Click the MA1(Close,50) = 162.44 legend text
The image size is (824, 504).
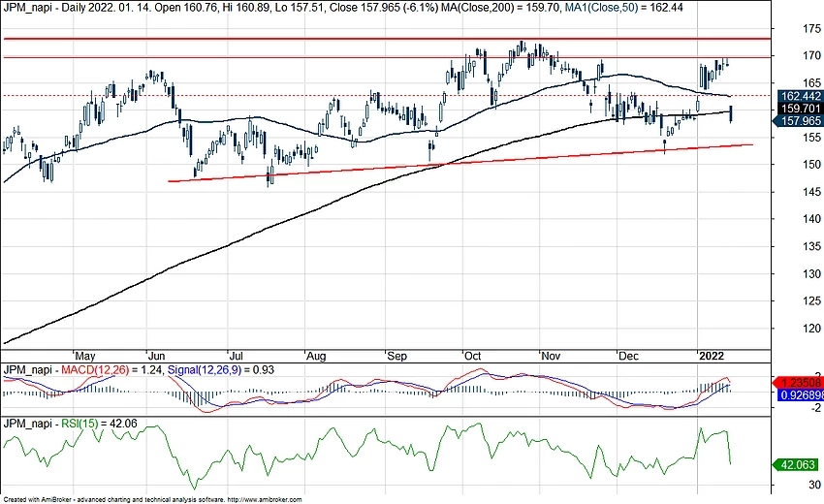point(623,8)
